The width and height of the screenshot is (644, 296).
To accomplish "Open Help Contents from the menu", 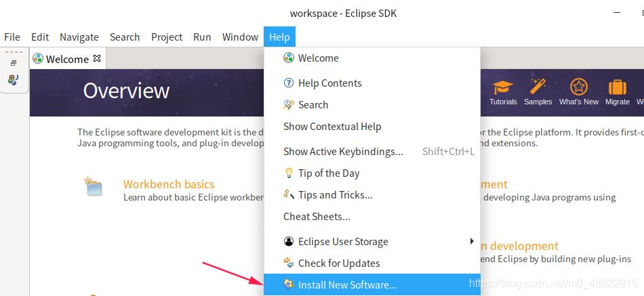I will click(329, 83).
